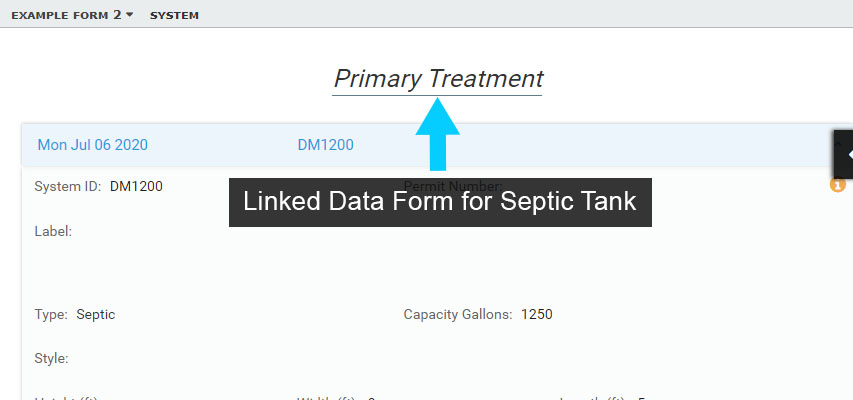
Task: Click the Linked Data Form caption box
Action: tap(440, 202)
